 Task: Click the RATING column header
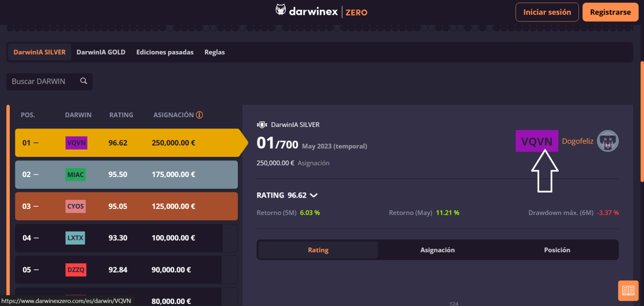(121, 115)
